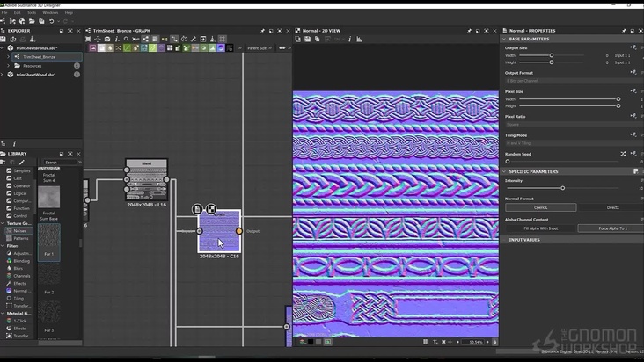Open the Parent Size dropdown
The width and height of the screenshot is (644, 362).
click(259, 48)
